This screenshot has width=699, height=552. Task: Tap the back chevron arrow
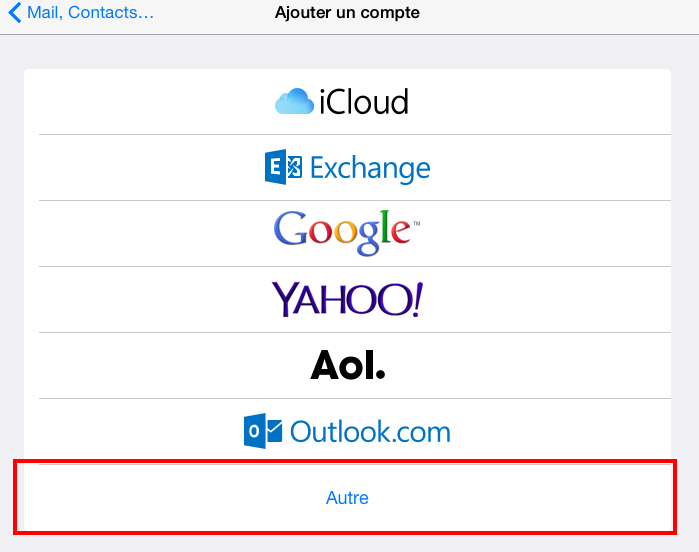coord(13,14)
